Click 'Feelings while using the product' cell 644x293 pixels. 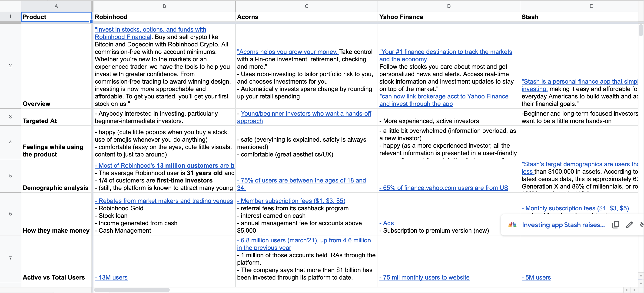point(56,142)
